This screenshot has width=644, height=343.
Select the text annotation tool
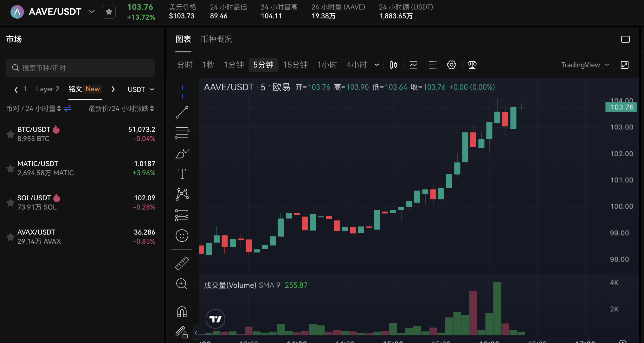click(x=182, y=174)
